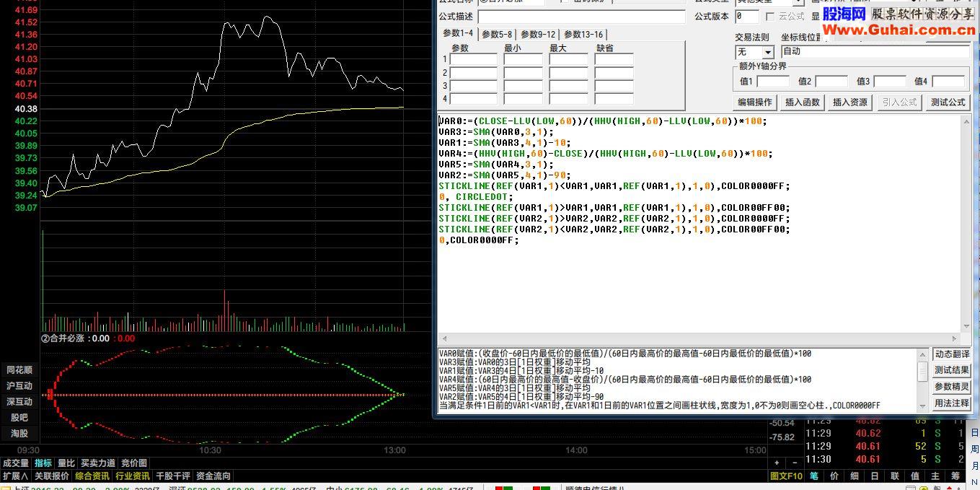This screenshot has width=980, height=490.
Task: Select the 细 tab below the trade list
Action: pyautogui.click(x=854, y=476)
